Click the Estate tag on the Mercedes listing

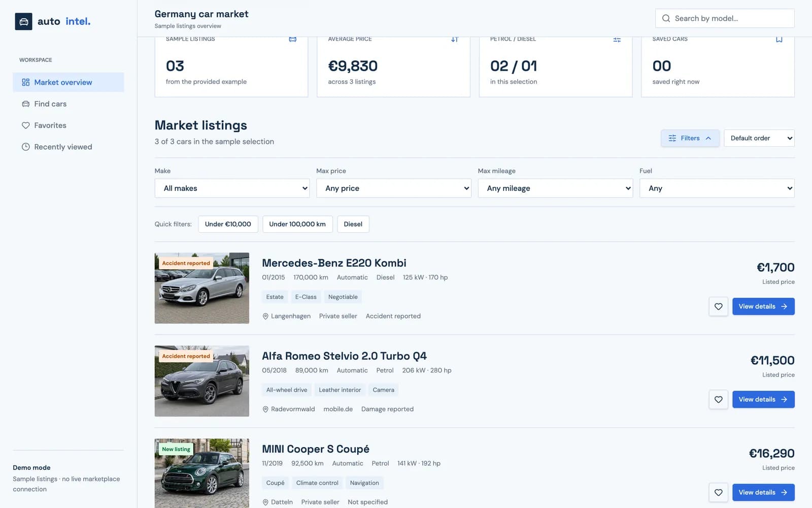coord(275,297)
